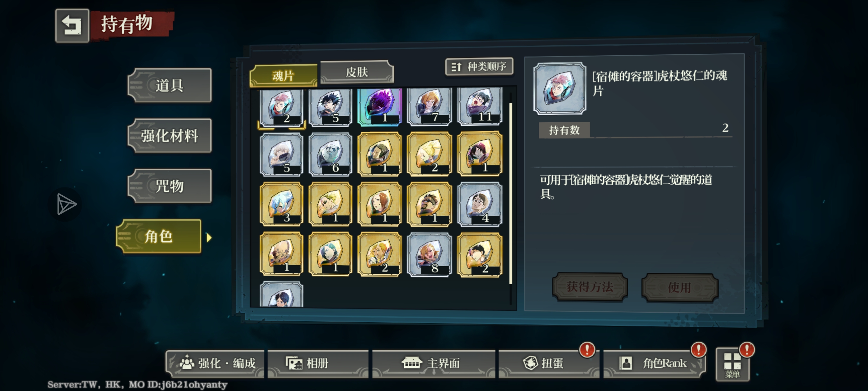This screenshot has height=391, width=868.
Task: Select the soul shard with count 11
Action: click(x=480, y=106)
